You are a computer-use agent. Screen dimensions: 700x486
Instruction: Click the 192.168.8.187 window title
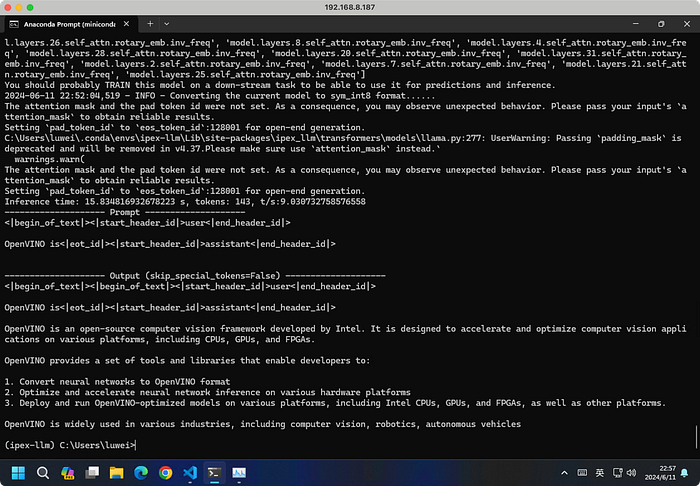[x=350, y=7]
